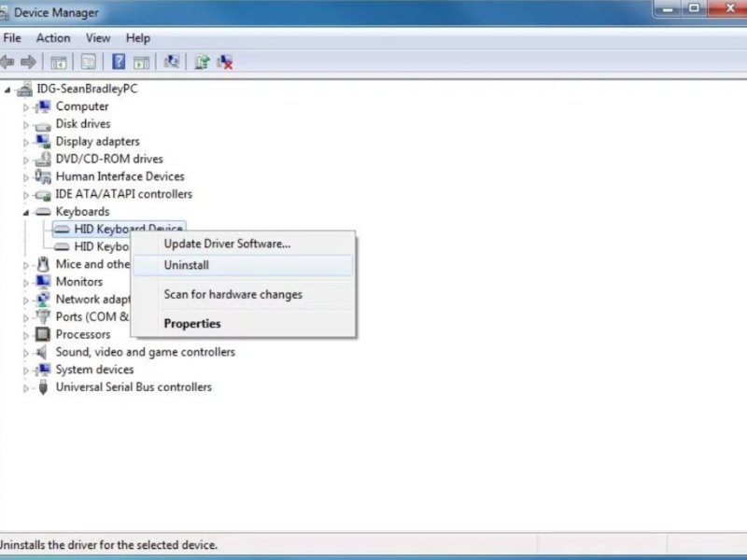Expand the Disk drives node

(26, 124)
